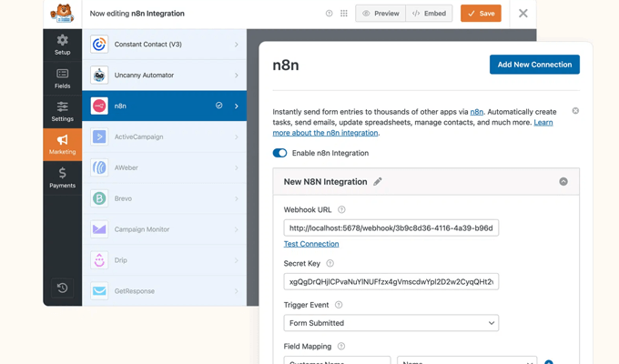Close the form builder with X
Screen dimensions: 619x364
coord(523,14)
